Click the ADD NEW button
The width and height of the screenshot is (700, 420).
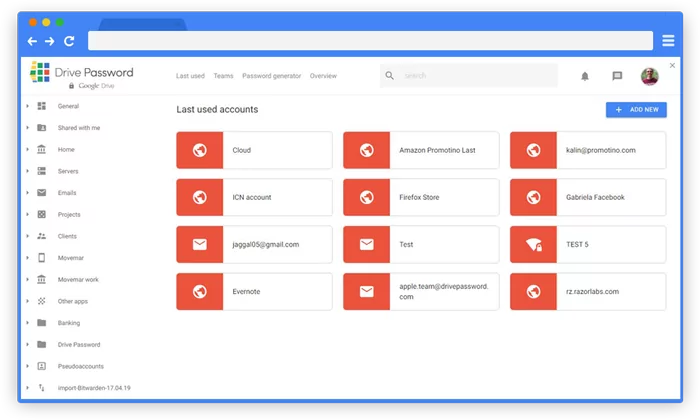pos(636,110)
